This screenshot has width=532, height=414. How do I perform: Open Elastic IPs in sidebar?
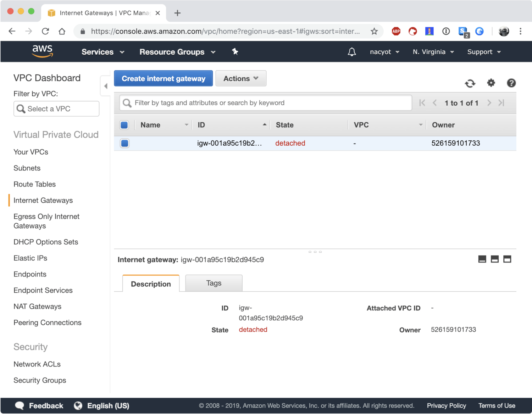[30, 258]
